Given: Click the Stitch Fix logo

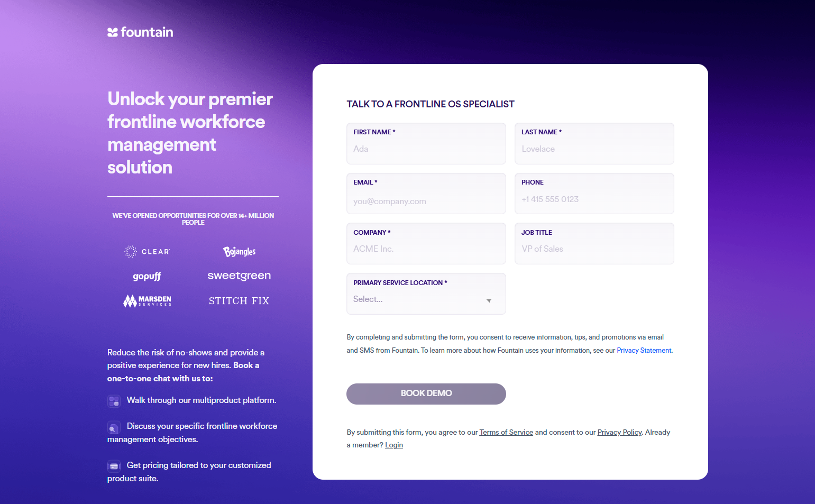Looking at the screenshot, I should click(239, 301).
